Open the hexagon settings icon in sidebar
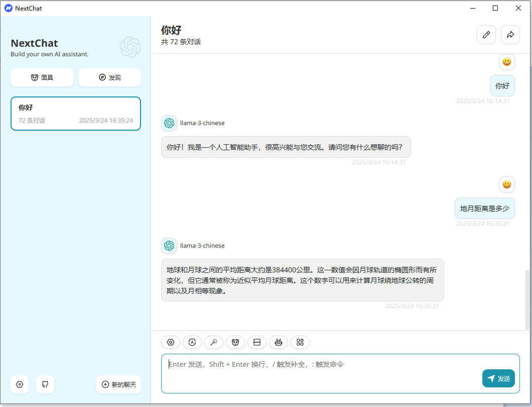 coord(20,384)
